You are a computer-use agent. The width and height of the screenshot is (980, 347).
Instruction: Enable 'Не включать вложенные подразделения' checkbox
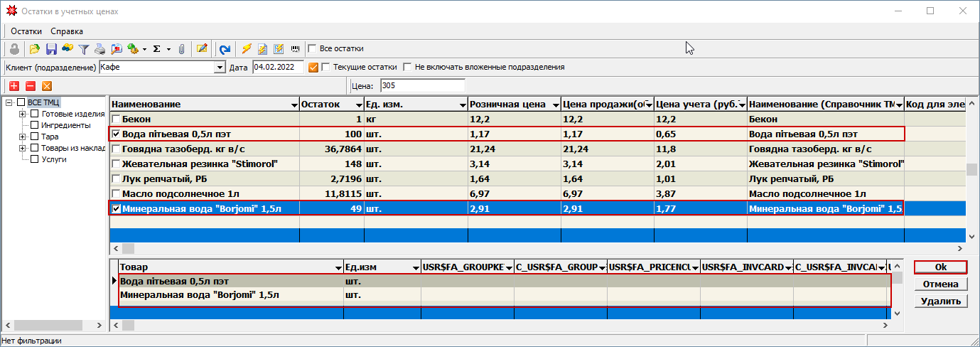[408, 68]
